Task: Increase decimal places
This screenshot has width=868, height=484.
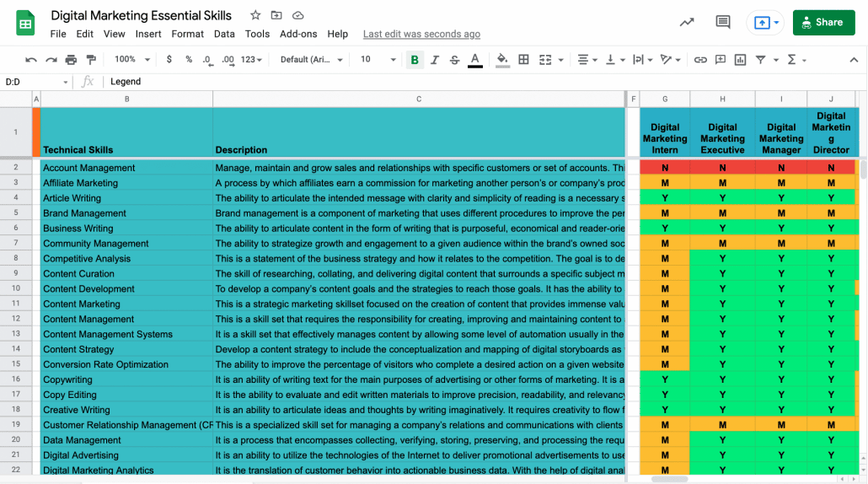Action: click(x=228, y=60)
